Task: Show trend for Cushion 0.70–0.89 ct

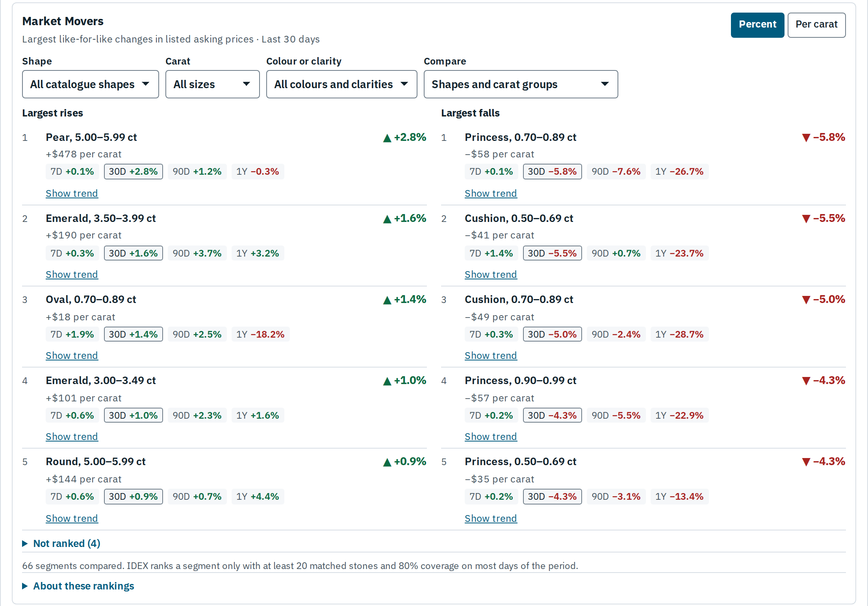Action: [491, 355]
